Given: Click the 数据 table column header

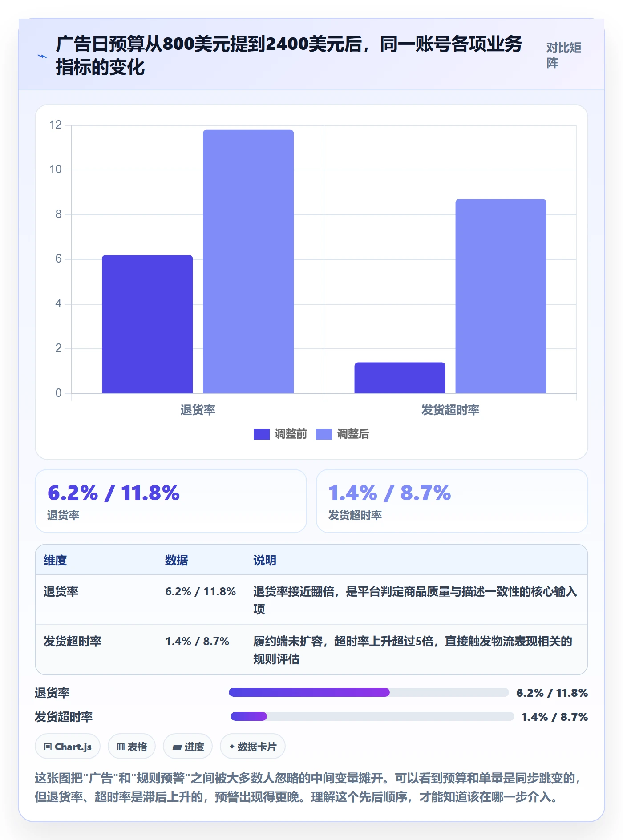Looking at the screenshot, I should pyautogui.click(x=177, y=560).
